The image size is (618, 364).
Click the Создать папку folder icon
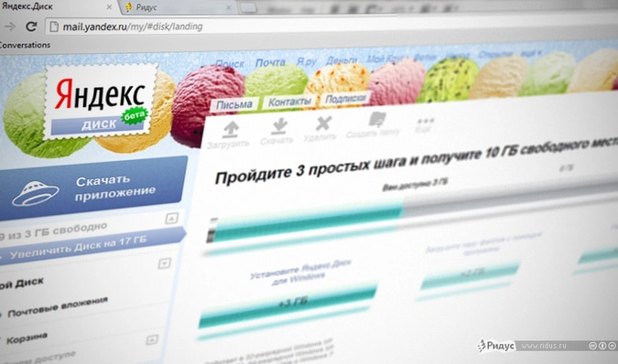pyautogui.click(x=377, y=120)
